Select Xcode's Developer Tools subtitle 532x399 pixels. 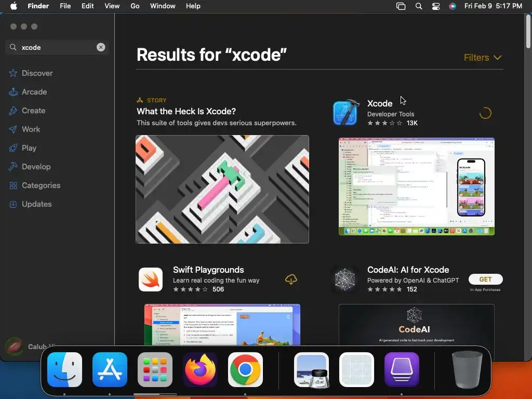coord(391,114)
